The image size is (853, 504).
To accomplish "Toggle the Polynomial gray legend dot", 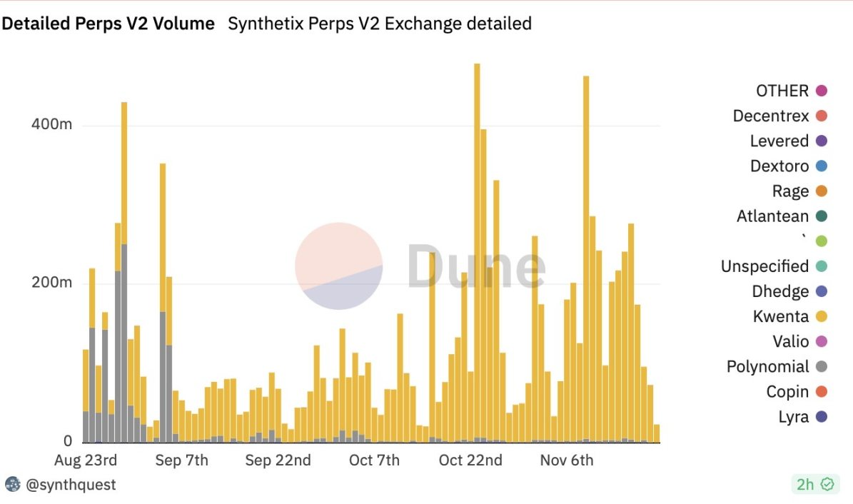I will pos(822,366).
